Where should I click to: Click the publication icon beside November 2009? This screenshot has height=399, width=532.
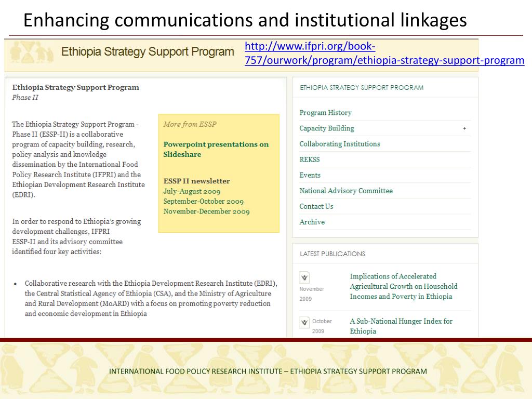point(304,277)
